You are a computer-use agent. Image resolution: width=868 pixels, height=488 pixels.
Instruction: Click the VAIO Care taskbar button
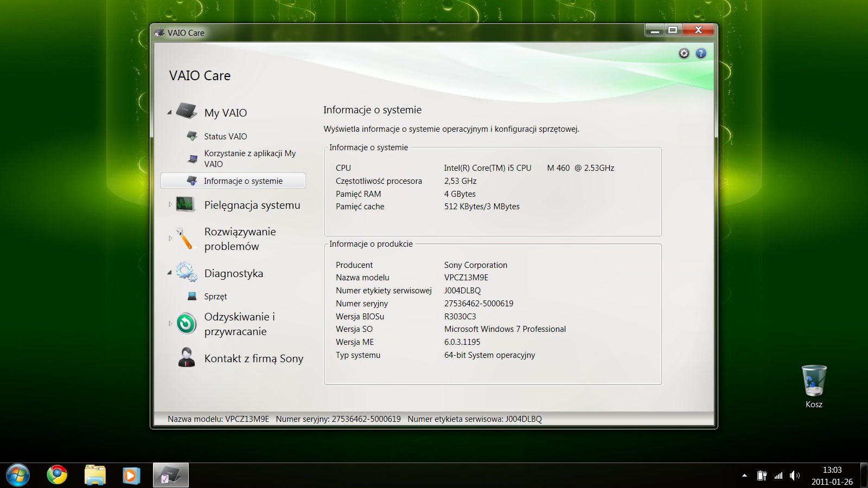[171, 475]
